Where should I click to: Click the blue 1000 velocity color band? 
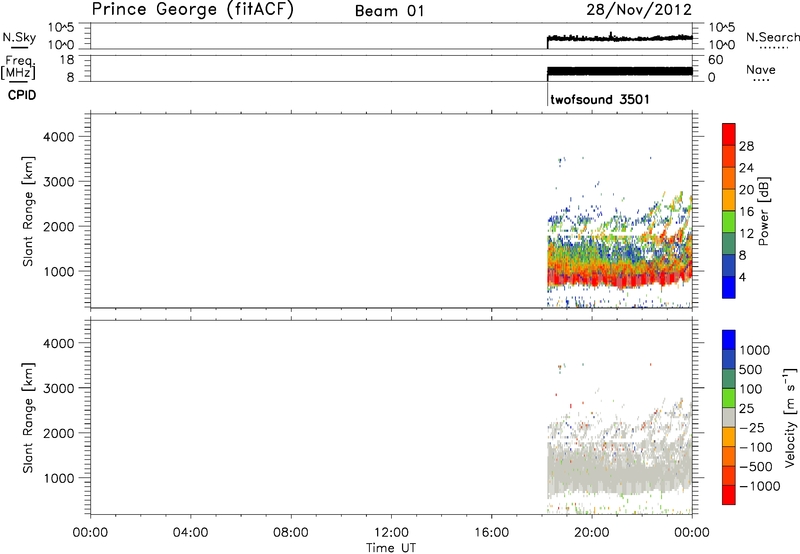point(729,340)
